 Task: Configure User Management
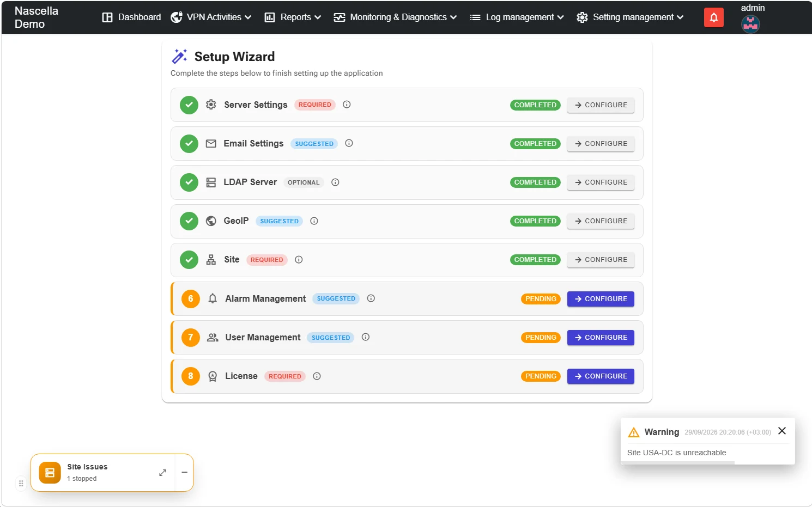coord(601,338)
